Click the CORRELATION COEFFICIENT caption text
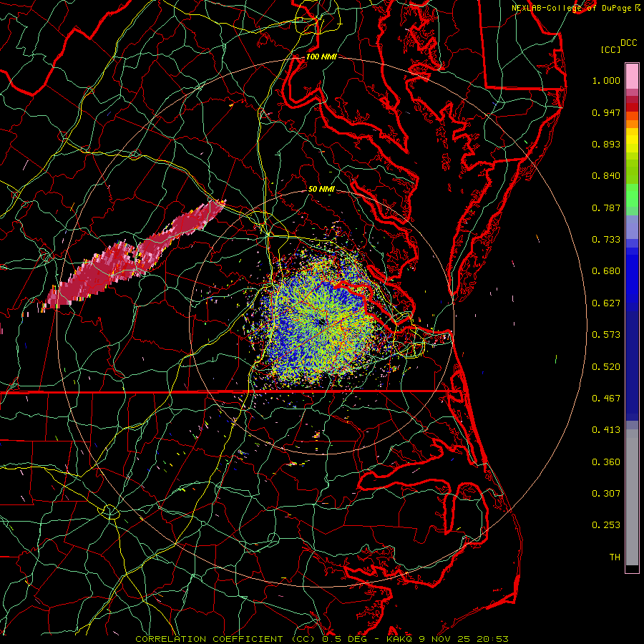Screen dimensions: 644x644 (x=209, y=639)
